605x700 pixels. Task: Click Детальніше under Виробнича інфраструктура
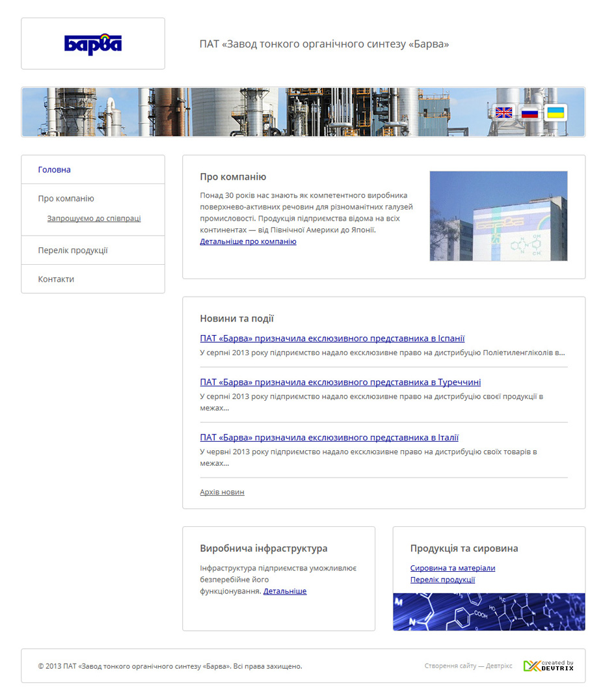point(285,591)
